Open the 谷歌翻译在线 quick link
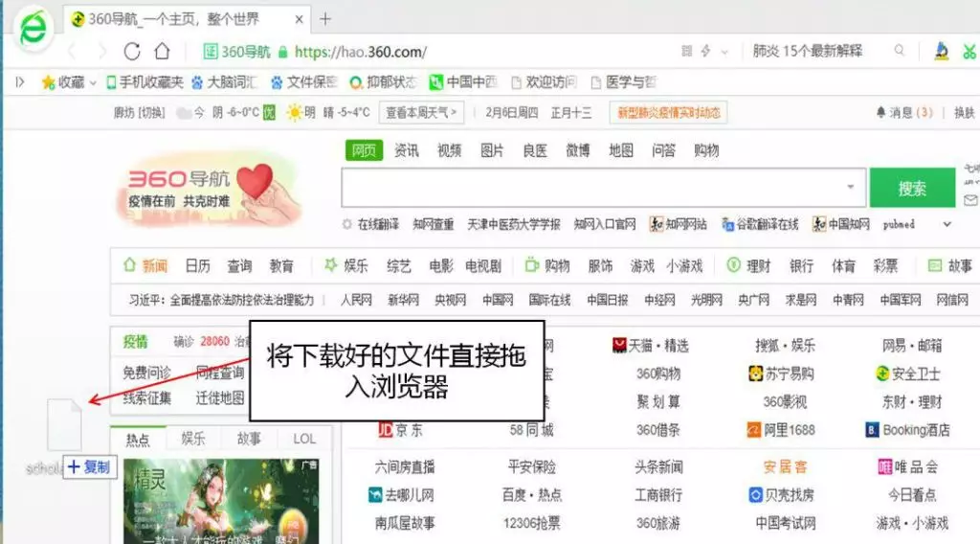 760,224
